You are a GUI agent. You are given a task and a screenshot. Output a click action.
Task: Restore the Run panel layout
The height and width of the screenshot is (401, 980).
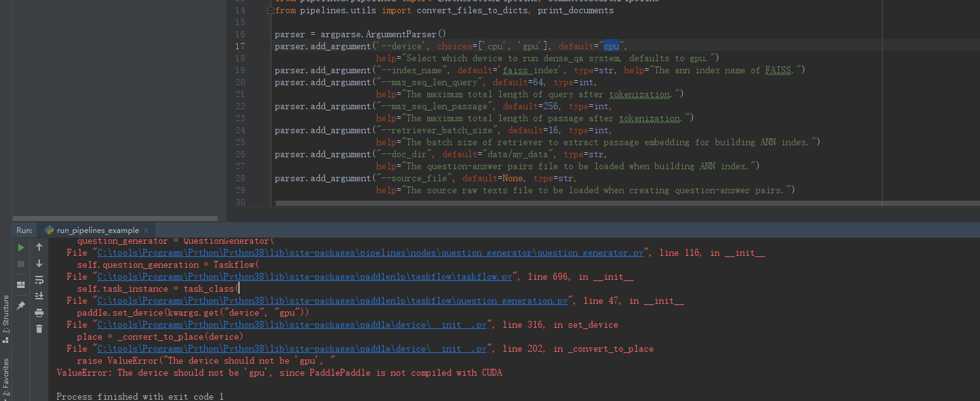21,284
